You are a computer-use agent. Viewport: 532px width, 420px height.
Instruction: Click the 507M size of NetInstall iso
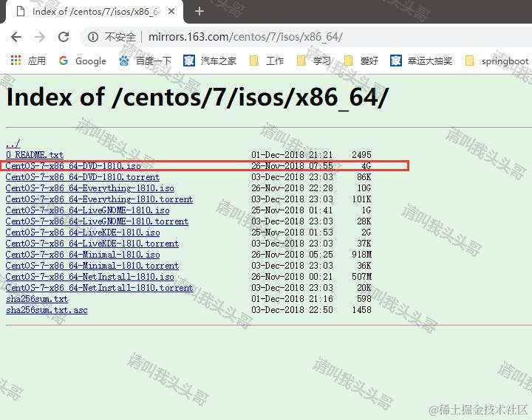pos(361,277)
